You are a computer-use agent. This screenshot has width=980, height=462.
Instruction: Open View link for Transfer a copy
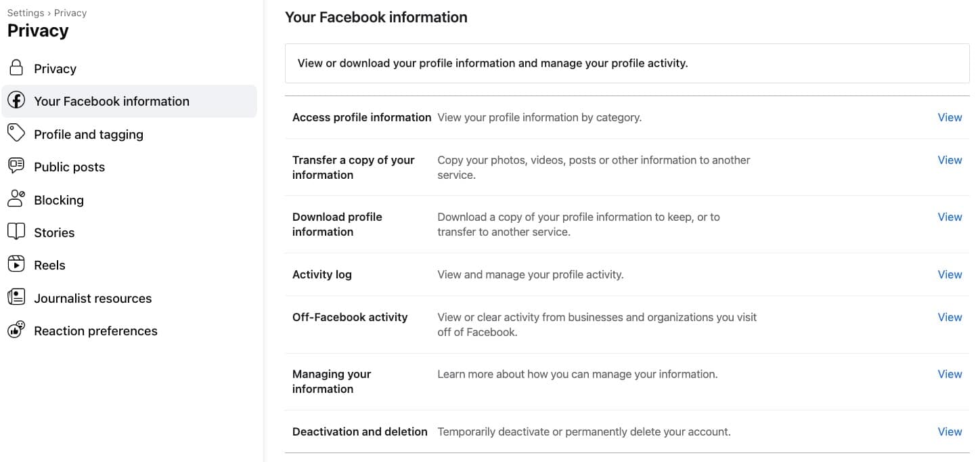(x=950, y=160)
